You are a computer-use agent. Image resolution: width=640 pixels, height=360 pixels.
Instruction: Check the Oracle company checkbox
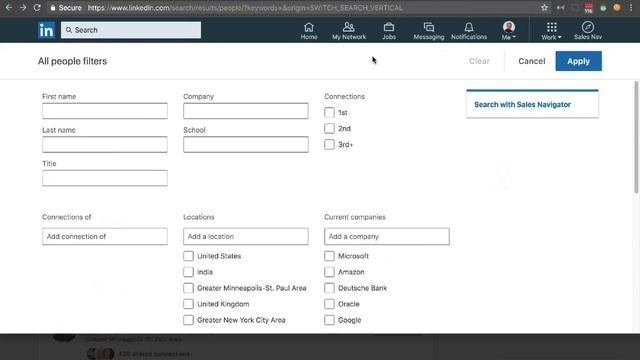[x=329, y=304]
